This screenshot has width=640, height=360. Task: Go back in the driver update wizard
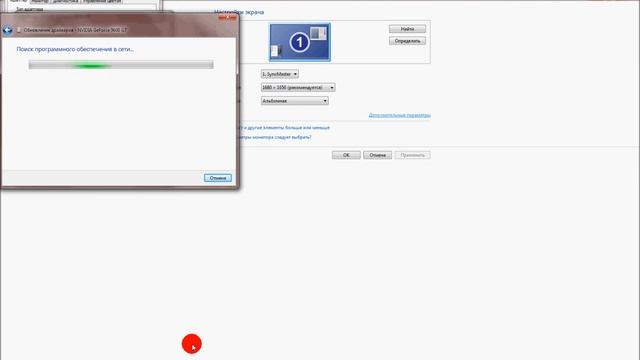click(7, 30)
